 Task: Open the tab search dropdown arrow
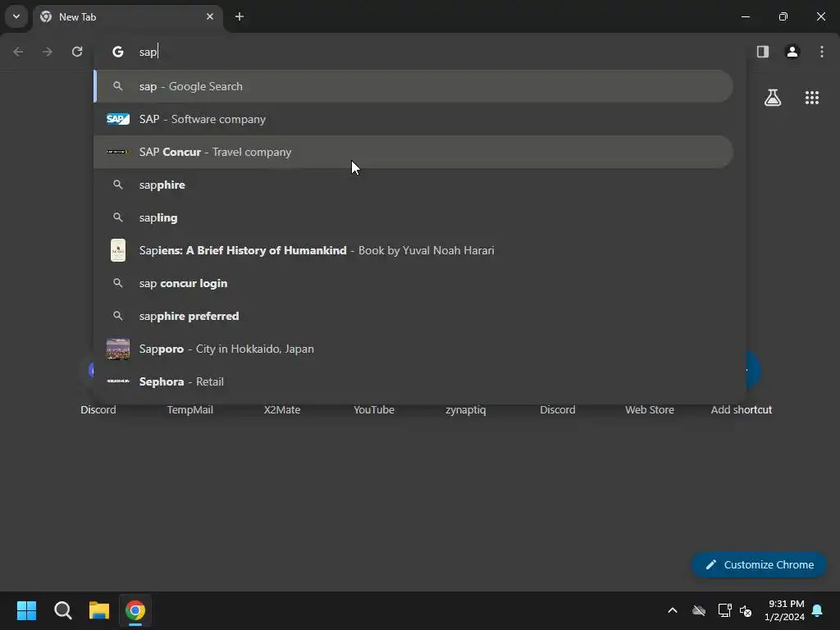[x=16, y=16]
